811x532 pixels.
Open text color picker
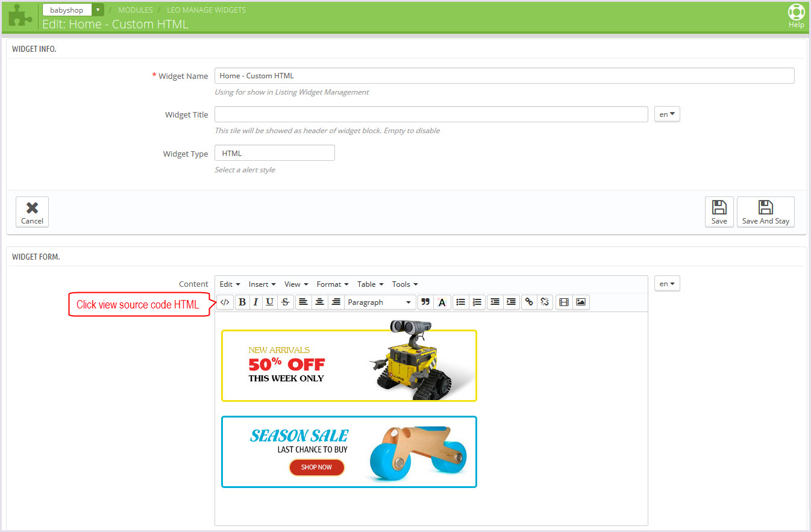point(442,302)
